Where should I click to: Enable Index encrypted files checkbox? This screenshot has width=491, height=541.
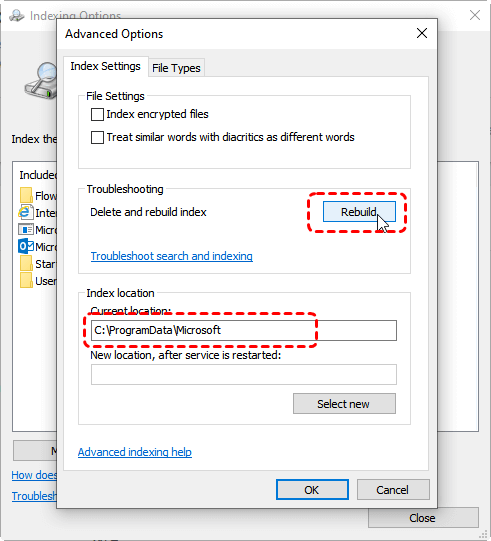click(97, 115)
